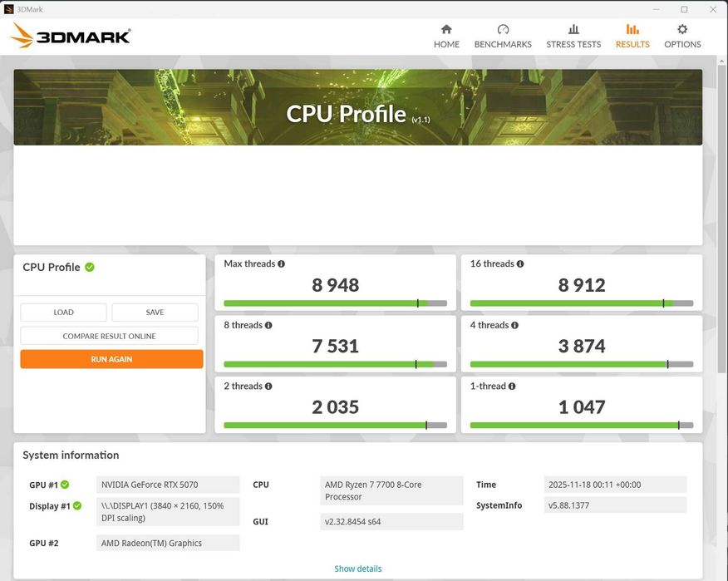728x581 pixels.
Task: Click the 1-thread score bar
Action: point(581,426)
